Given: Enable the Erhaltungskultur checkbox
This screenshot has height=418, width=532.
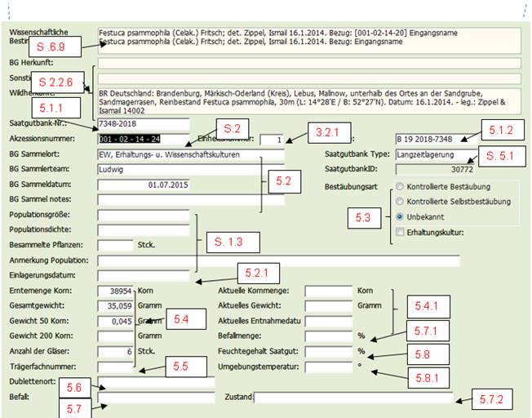Looking at the screenshot, I should [x=400, y=233].
